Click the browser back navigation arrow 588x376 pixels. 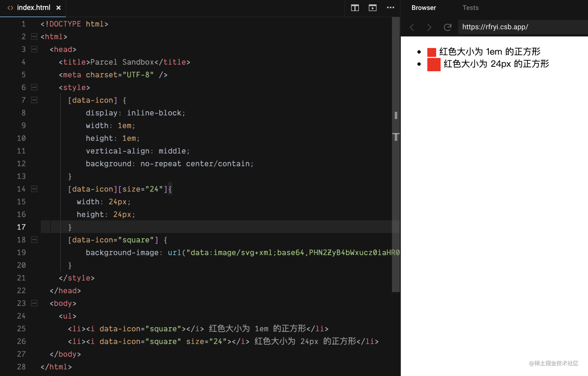pyautogui.click(x=412, y=27)
